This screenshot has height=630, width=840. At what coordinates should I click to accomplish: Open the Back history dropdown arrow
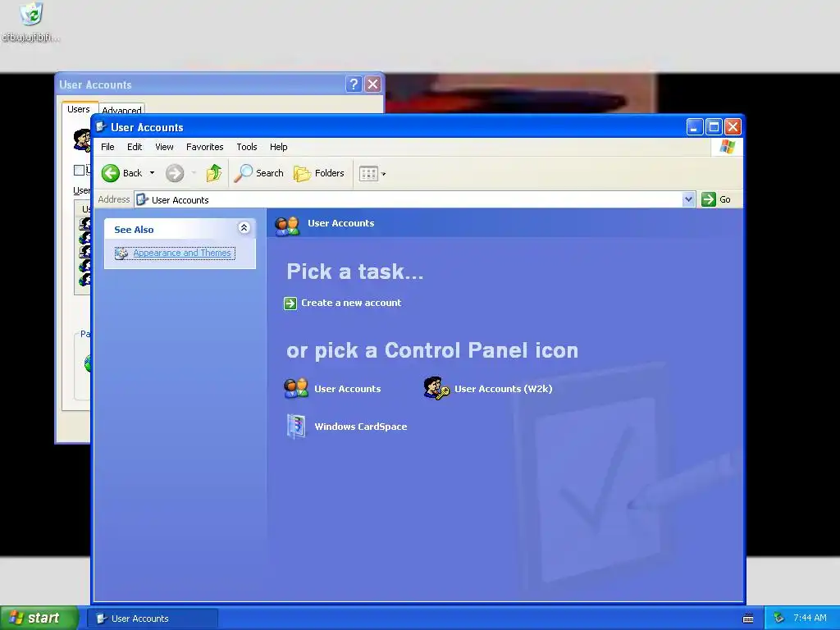(152, 173)
